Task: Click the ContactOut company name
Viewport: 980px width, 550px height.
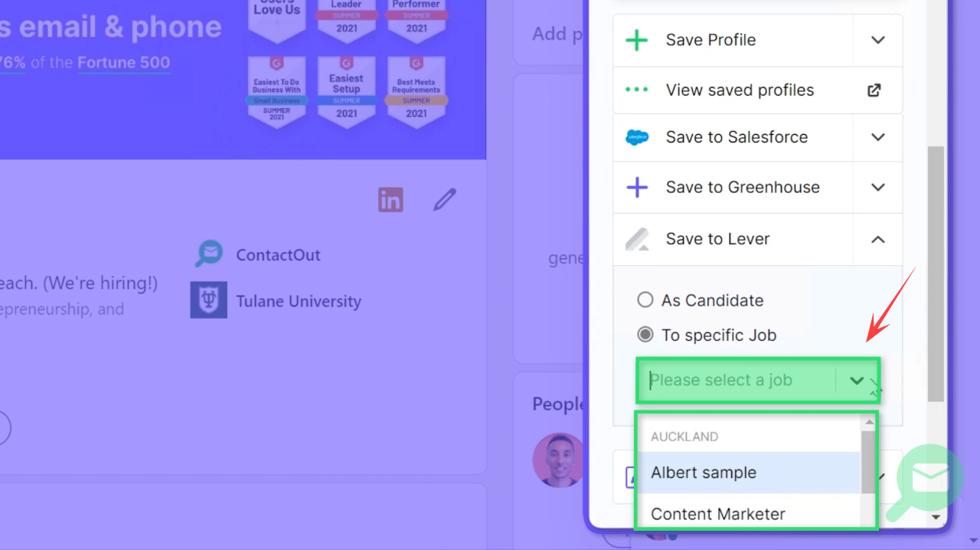Action: point(278,255)
